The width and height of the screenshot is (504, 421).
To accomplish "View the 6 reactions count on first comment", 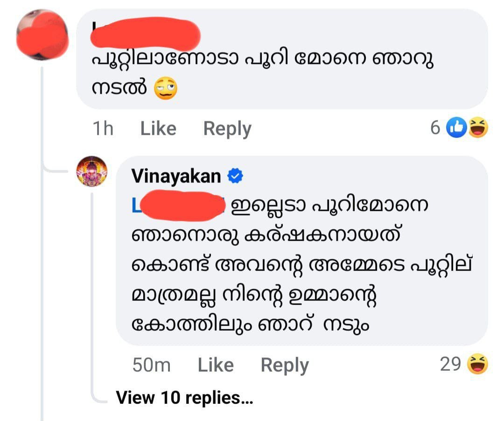I will click(x=435, y=128).
